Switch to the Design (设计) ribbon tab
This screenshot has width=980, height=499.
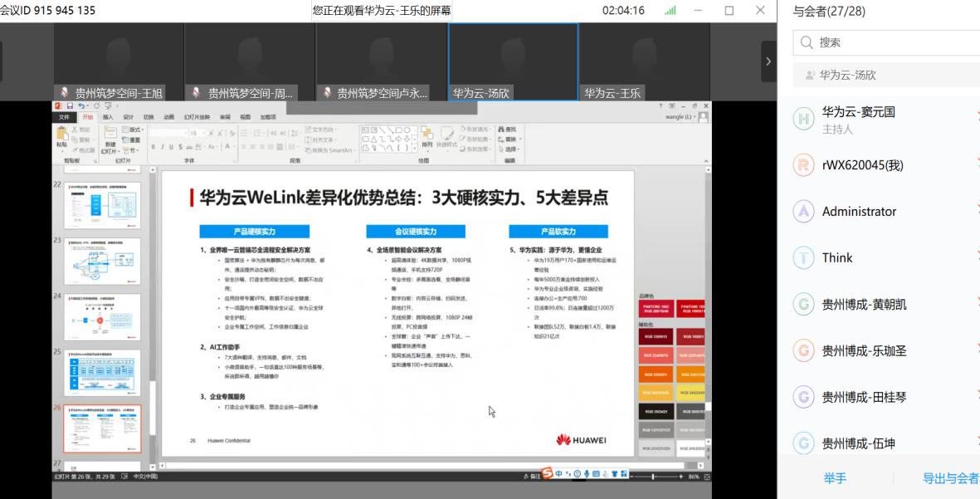[128, 117]
